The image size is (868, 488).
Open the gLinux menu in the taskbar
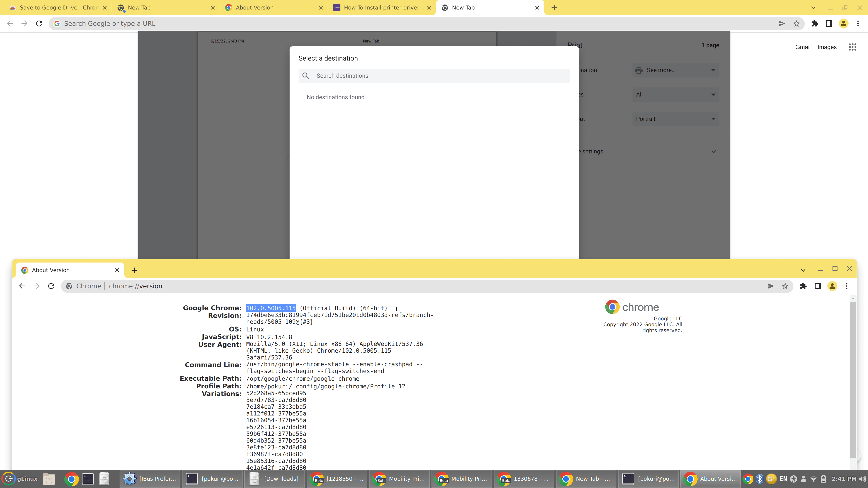(20, 479)
